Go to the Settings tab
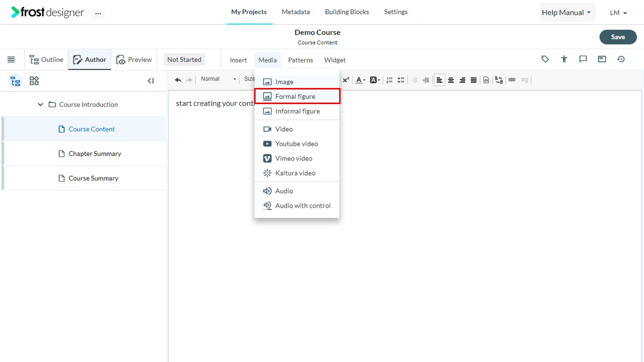 [396, 12]
